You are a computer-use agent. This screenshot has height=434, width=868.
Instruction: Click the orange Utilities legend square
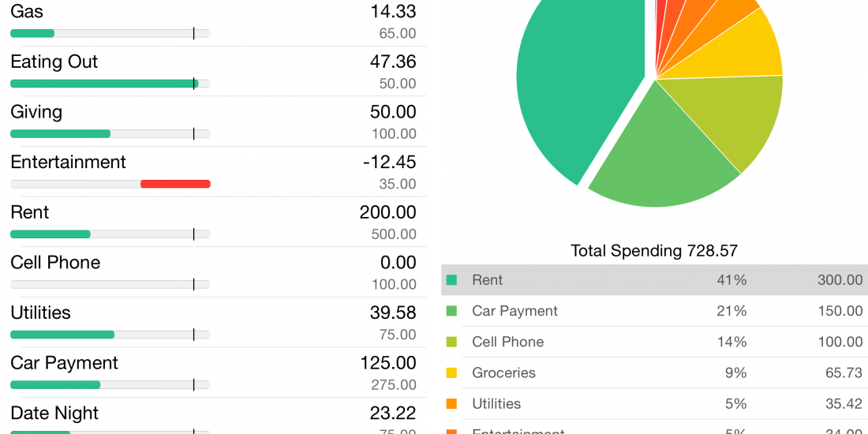tap(451, 403)
